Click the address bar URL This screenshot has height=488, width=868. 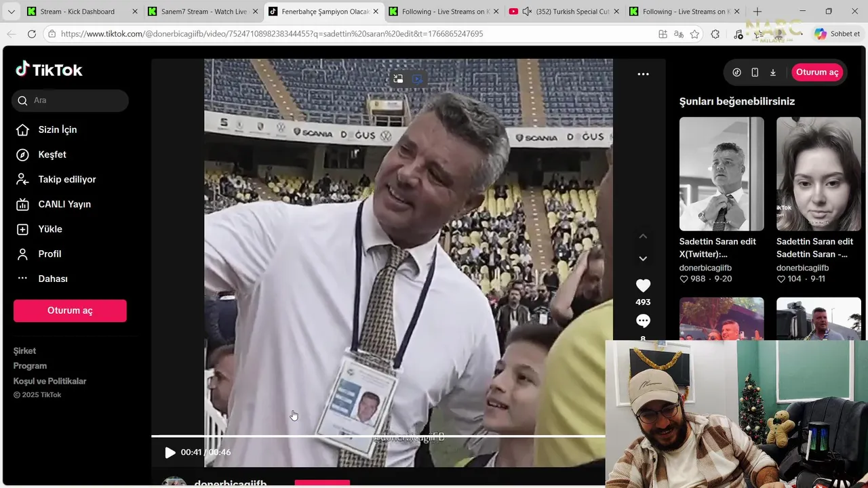coord(272,34)
